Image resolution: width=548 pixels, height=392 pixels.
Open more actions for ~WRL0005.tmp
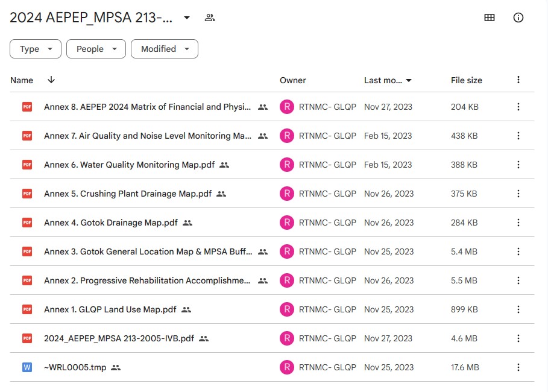[x=518, y=367]
